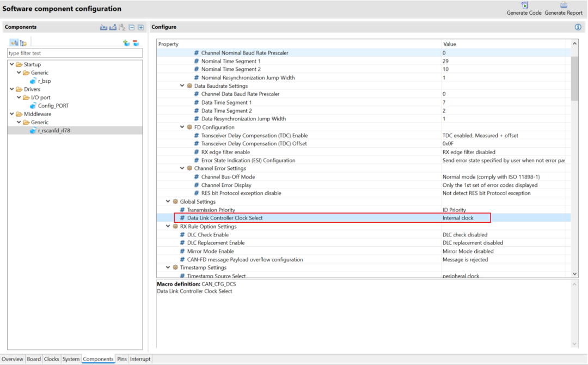Collapse all components in the tree
The image size is (588, 365).
point(131,27)
